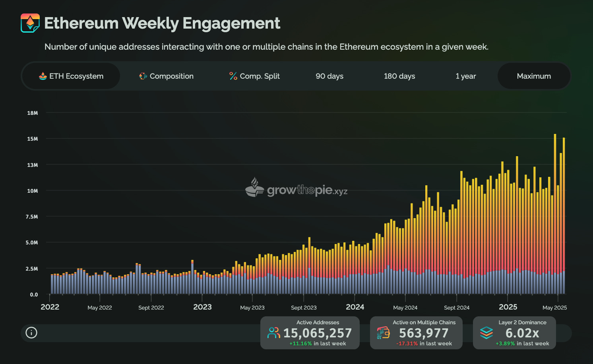Switch to the Composition view
Screen dimensions: 593x364
[166, 76]
